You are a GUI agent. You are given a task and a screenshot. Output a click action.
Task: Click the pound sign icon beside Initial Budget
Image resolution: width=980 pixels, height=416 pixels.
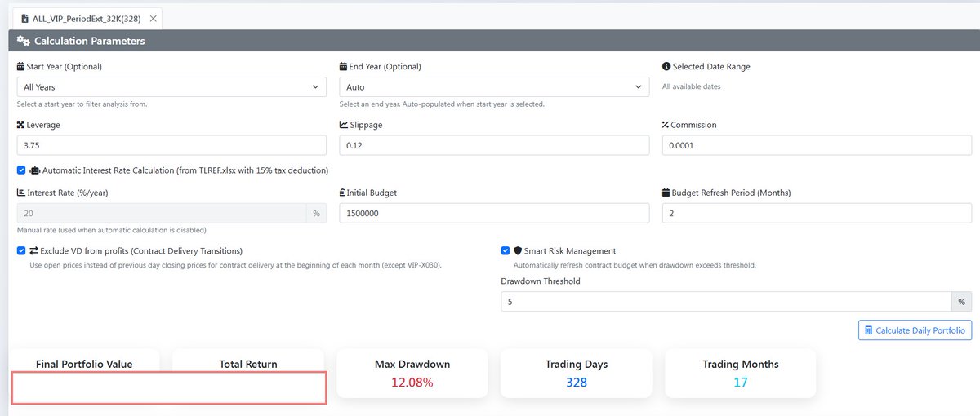click(x=342, y=193)
